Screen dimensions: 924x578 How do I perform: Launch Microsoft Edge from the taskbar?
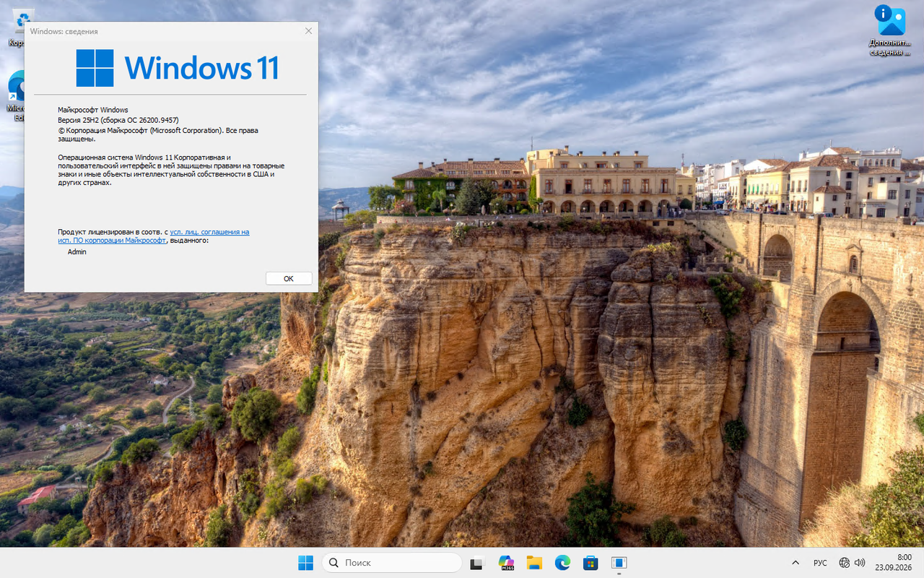(x=562, y=563)
